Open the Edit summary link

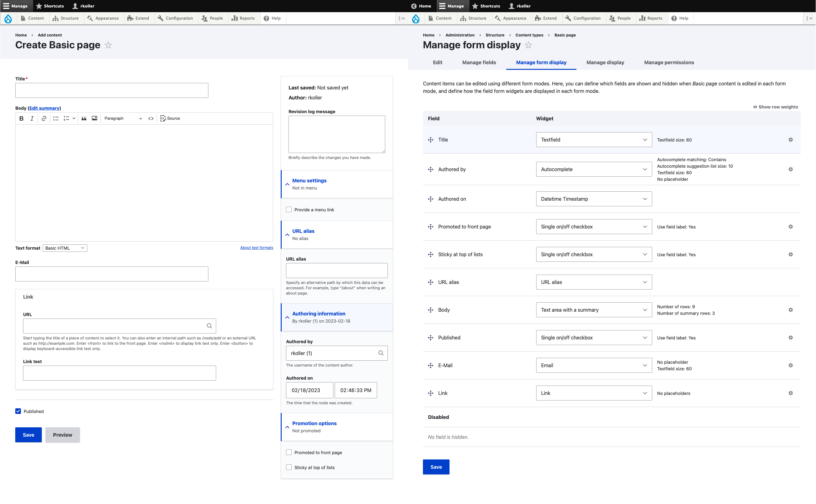point(44,108)
